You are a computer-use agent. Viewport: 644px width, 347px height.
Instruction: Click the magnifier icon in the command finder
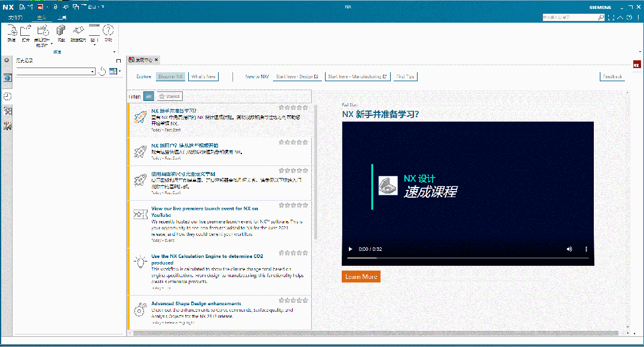601,17
